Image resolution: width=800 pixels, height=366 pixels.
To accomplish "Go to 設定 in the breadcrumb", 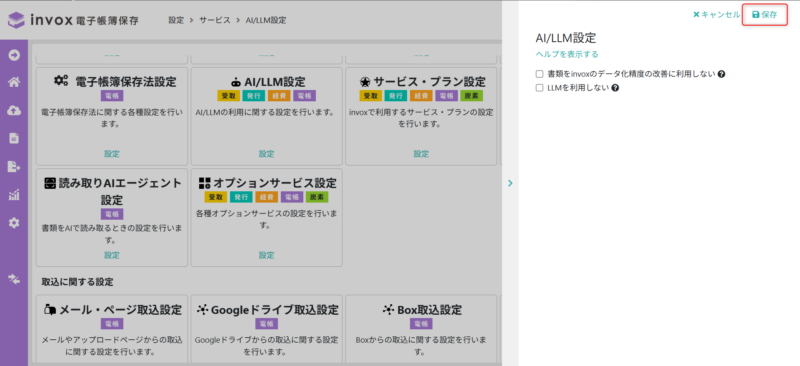I will point(176,20).
